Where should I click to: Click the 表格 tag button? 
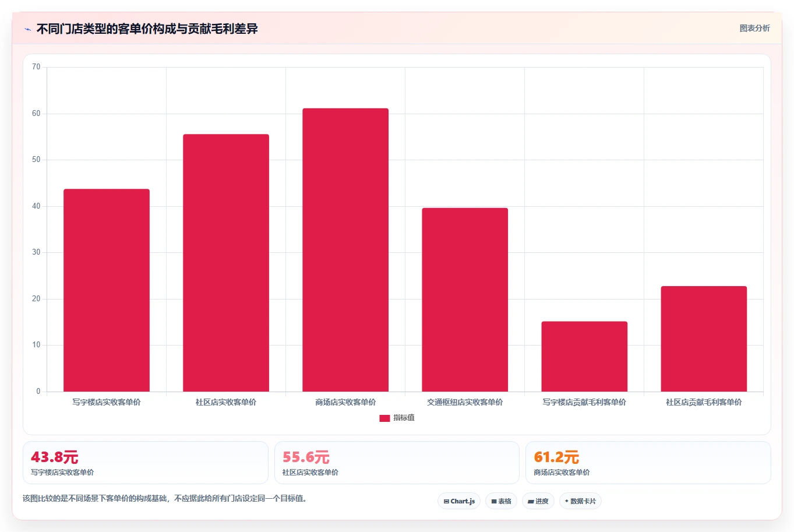(x=501, y=501)
